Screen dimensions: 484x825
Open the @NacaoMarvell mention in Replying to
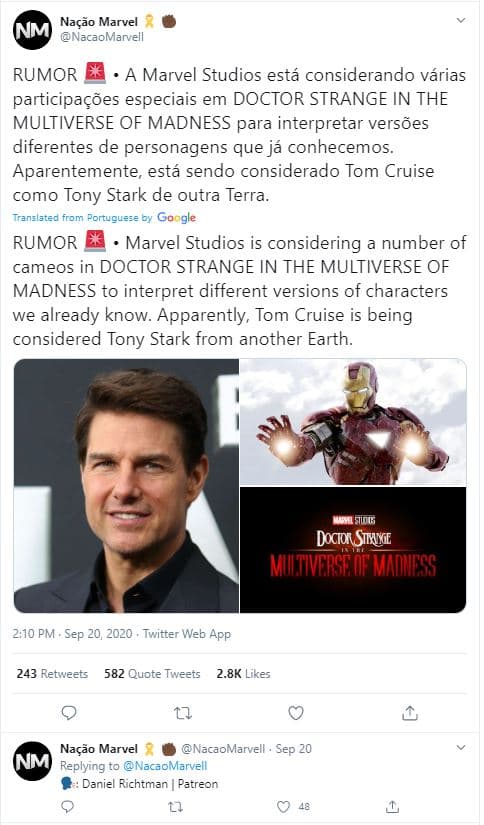(x=165, y=766)
